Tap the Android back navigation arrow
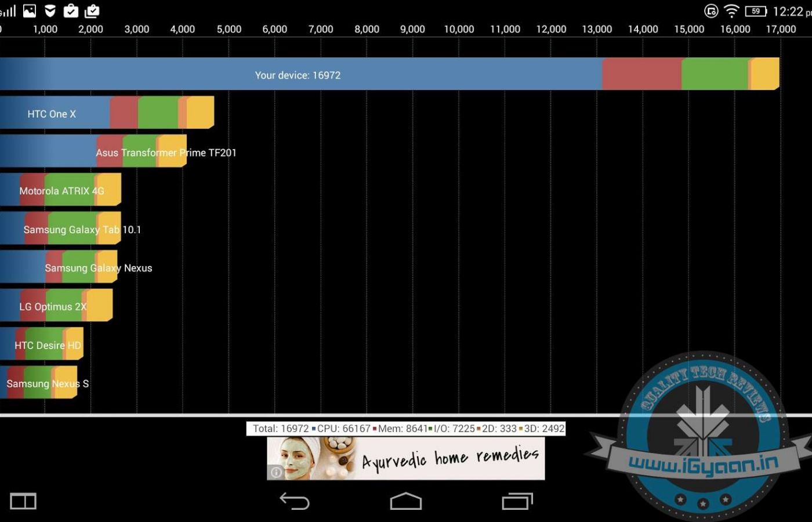The width and height of the screenshot is (812, 522). (295, 501)
